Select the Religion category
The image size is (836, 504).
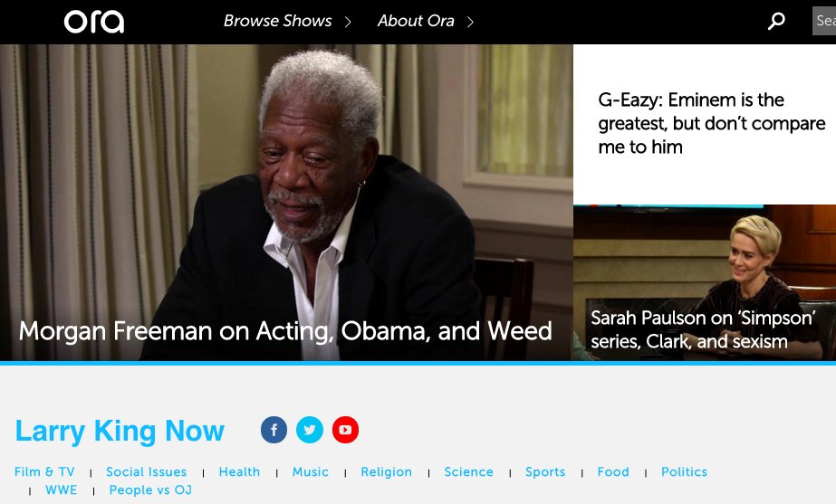click(x=387, y=472)
